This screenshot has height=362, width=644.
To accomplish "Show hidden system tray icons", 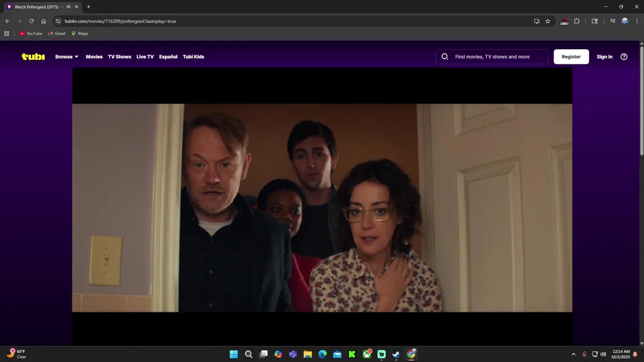I will coord(573,354).
